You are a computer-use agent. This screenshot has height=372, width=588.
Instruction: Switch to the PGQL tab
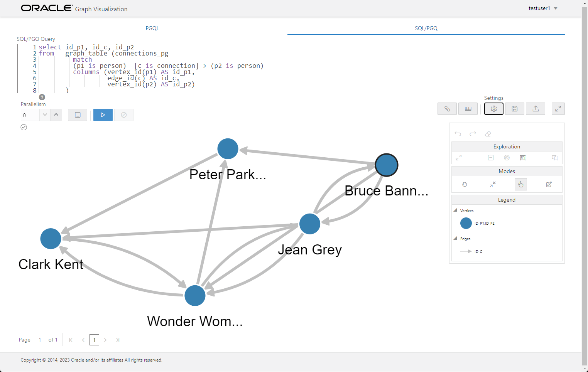(152, 28)
